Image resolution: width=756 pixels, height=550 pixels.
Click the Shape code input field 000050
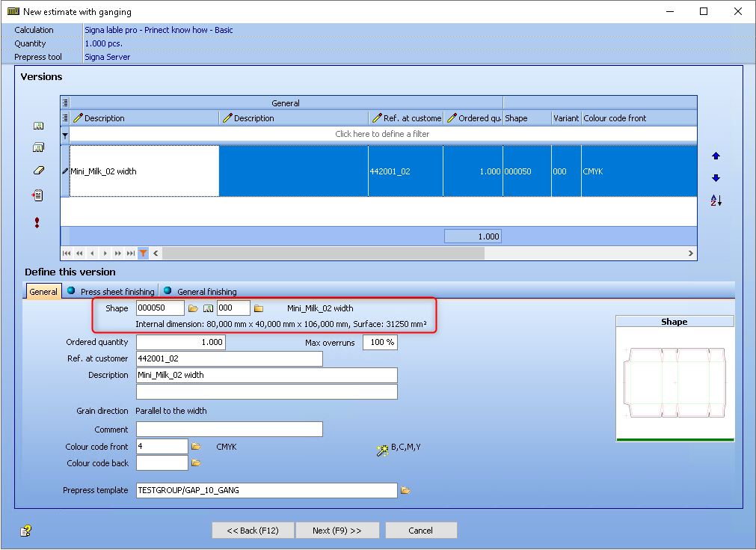[x=160, y=308]
